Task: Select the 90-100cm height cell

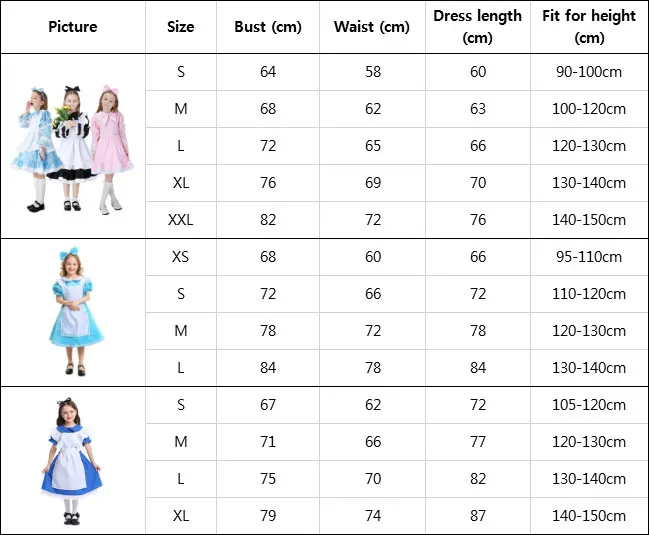Action: coord(589,72)
